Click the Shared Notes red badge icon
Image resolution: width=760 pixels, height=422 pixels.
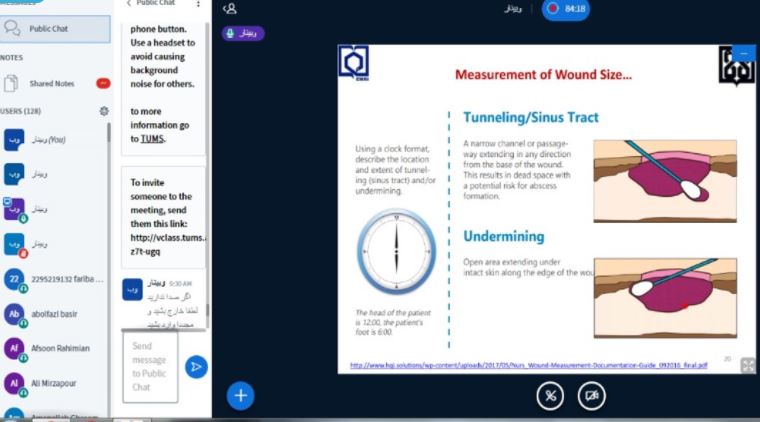click(x=102, y=84)
